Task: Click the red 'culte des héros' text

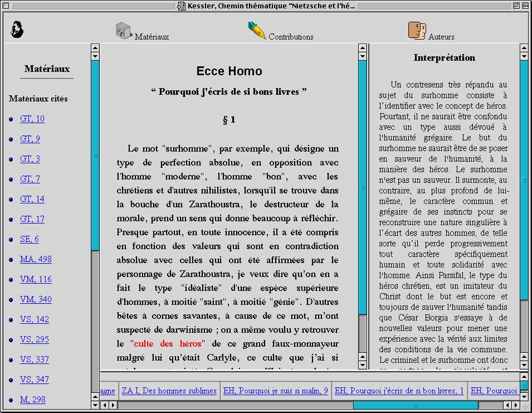Action: pyautogui.click(x=168, y=343)
